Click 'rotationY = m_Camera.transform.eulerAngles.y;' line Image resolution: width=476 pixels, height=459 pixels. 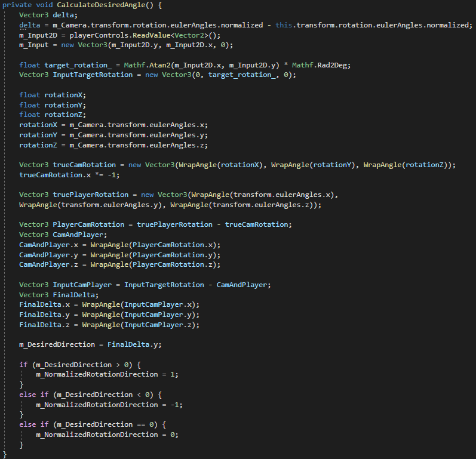pyautogui.click(x=113, y=135)
